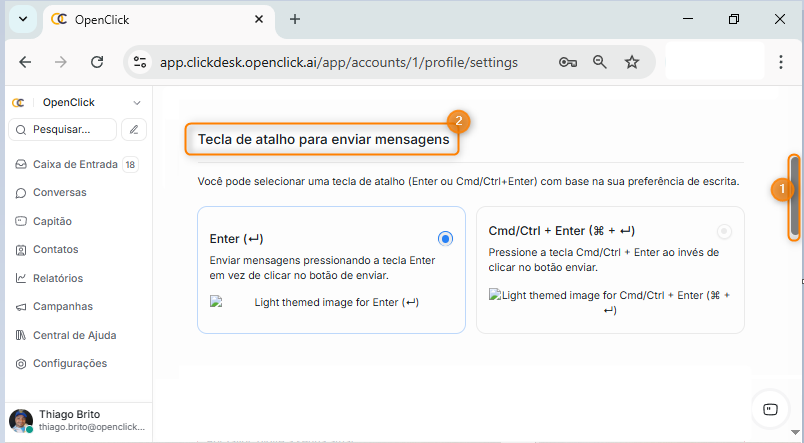Bookmark this page with the star icon

(632, 62)
